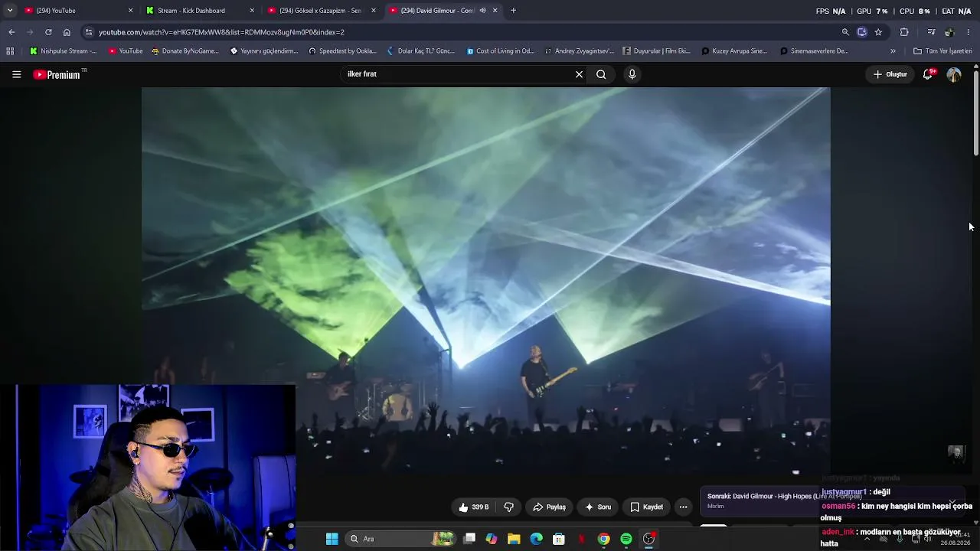Mute the David Gilmour tab audio

[482, 11]
